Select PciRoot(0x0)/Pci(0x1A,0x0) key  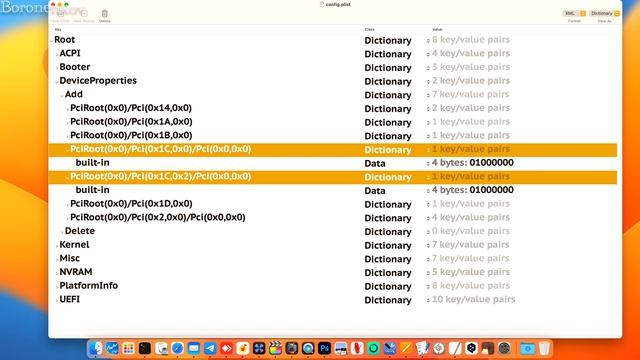coord(131,122)
